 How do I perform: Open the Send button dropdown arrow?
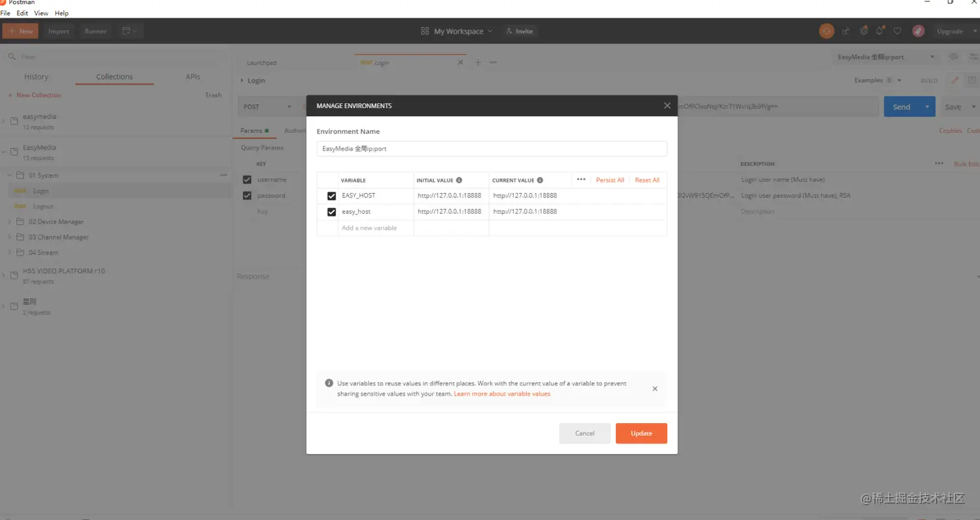927,107
